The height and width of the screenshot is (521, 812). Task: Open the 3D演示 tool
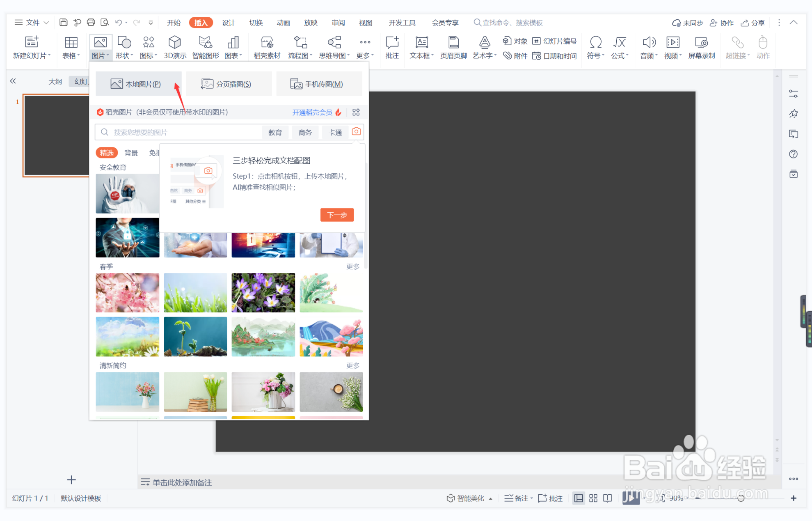(174, 46)
